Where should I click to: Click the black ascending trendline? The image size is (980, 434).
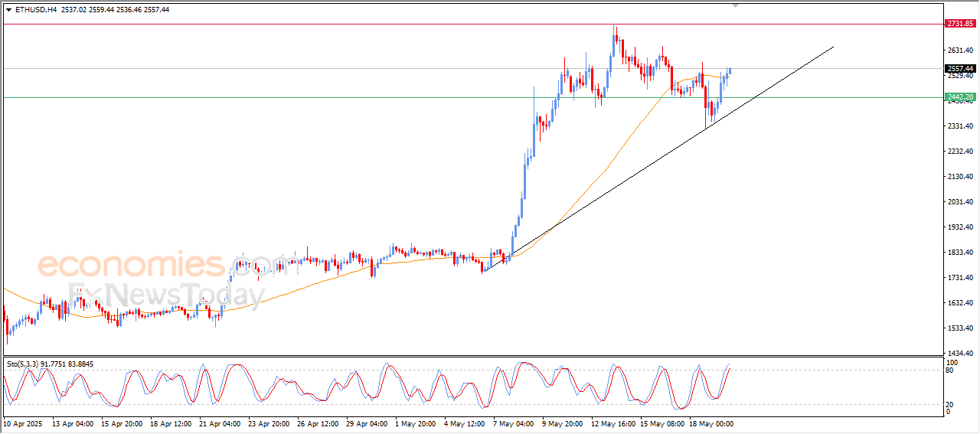click(658, 159)
